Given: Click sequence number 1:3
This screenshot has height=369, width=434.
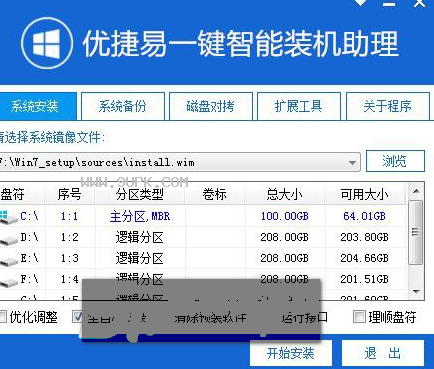Looking at the screenshot, I should (69, 258).
